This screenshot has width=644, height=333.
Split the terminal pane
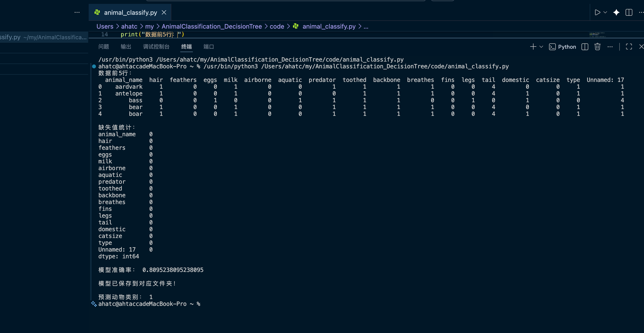coord(585,47)
